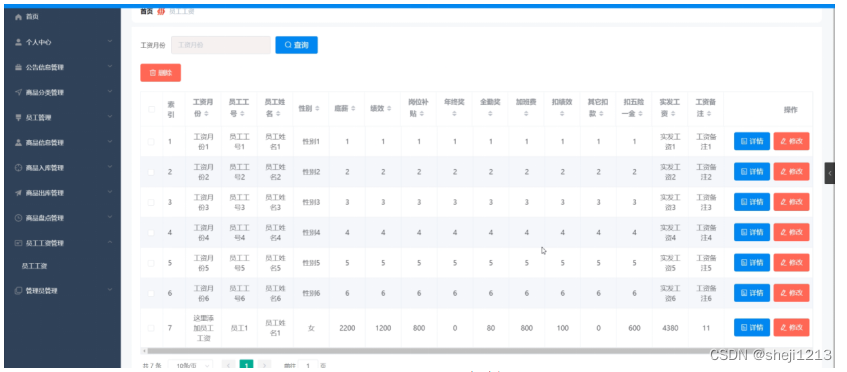Sort table by 绩效 column arrows
This screenshot has width=847, height=372.
[x=388, y=109]
